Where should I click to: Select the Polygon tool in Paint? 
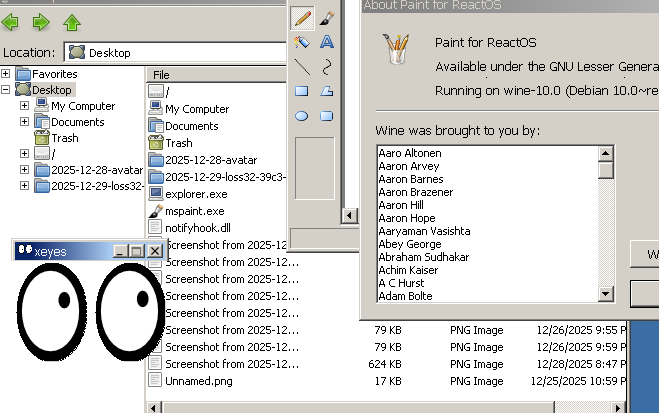tap(327, 91)
